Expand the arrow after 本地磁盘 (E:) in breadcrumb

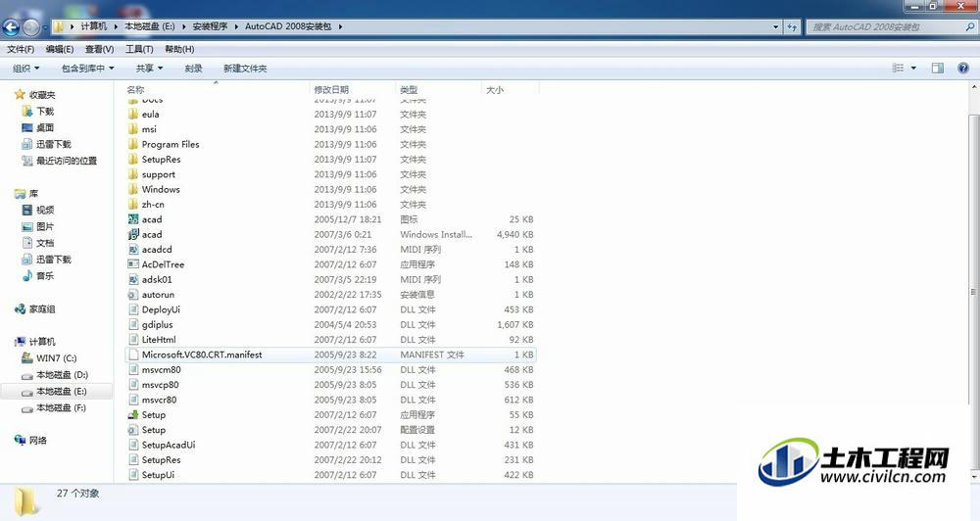pos(184,26)
